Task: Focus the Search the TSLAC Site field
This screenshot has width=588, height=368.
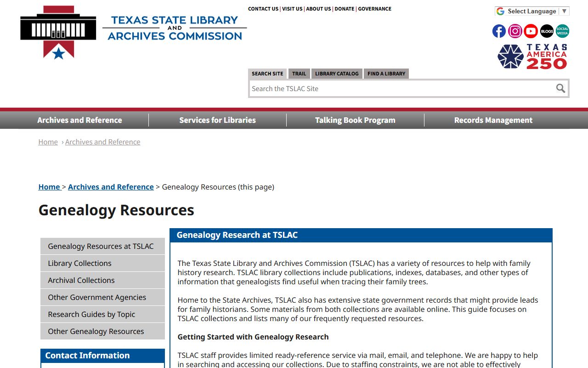Action: (402, 88)
